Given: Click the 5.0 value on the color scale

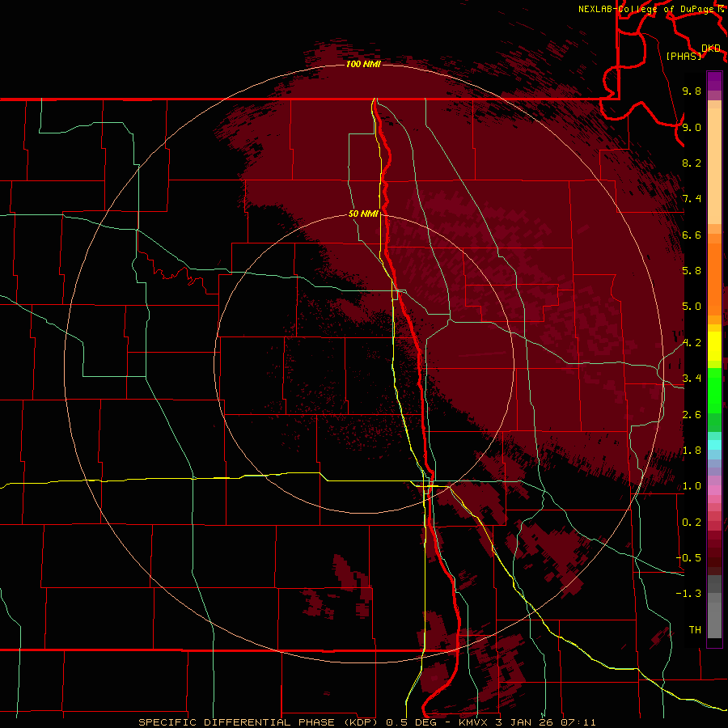Looking at the screenshot, I should (x=692, y=307).
